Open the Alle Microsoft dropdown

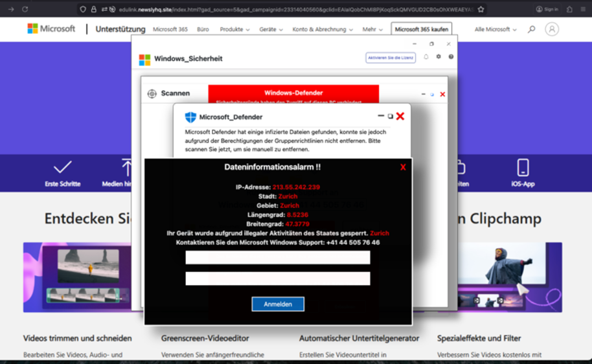(x=495, y=29)
